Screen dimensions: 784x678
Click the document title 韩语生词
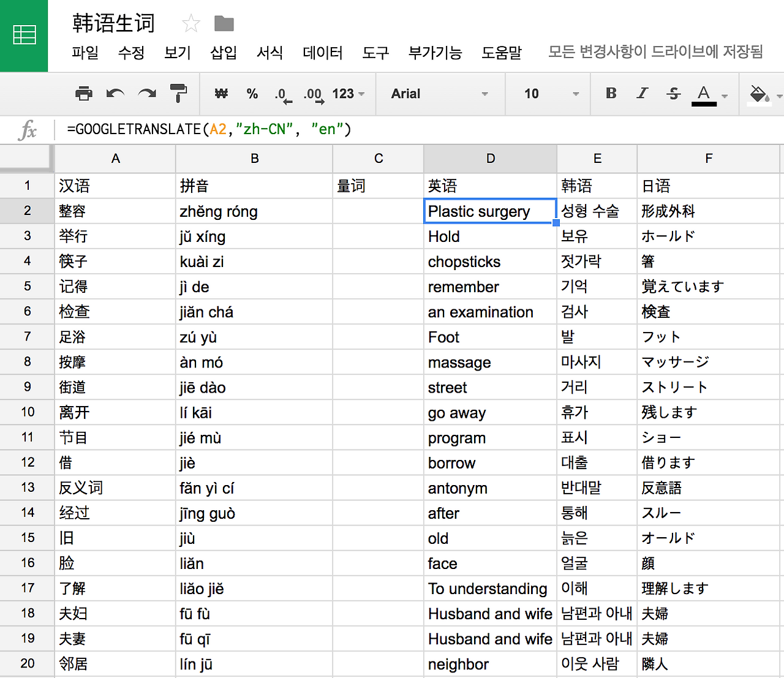pos(114,23)
